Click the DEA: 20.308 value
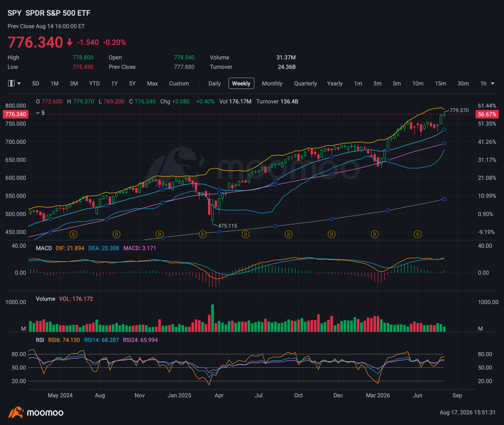Image resolution: width=504 pixels, height=425 pixels. pos(104,248)
